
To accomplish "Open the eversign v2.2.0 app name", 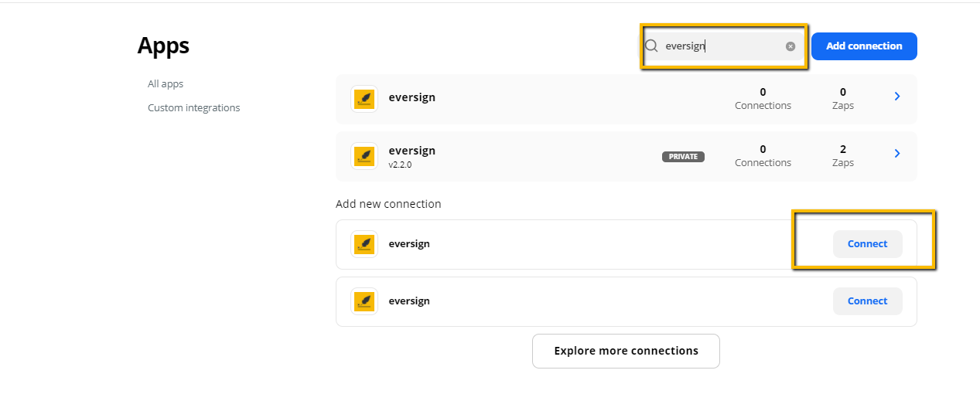I will point(412,151).
